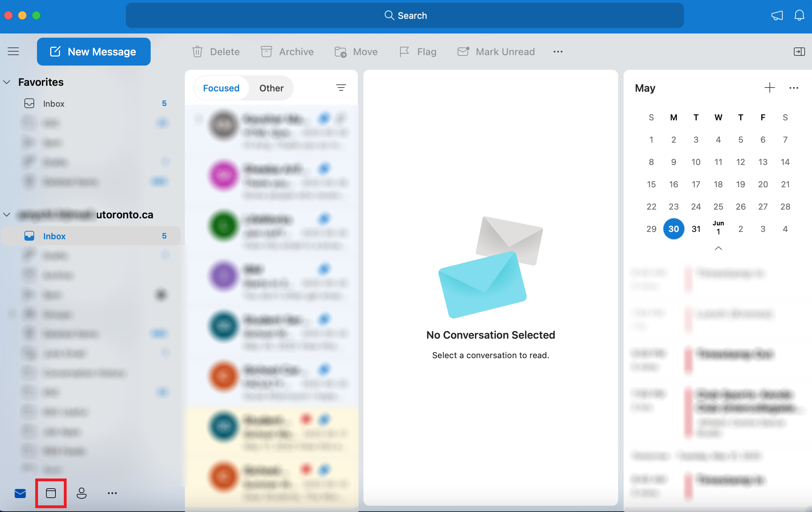Expand the Favorites section in sidebar
Viewport: 812px width, 512px height.
pos(7,82)
